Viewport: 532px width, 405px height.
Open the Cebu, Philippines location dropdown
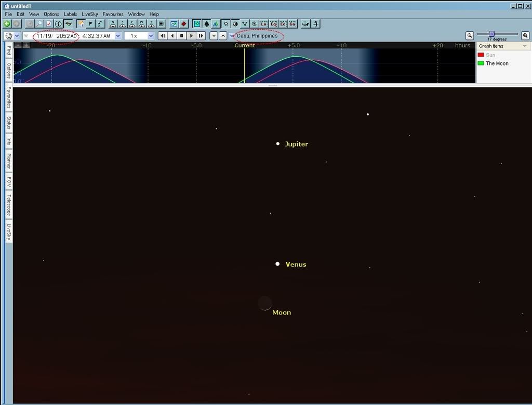click(x=232, y=36)
